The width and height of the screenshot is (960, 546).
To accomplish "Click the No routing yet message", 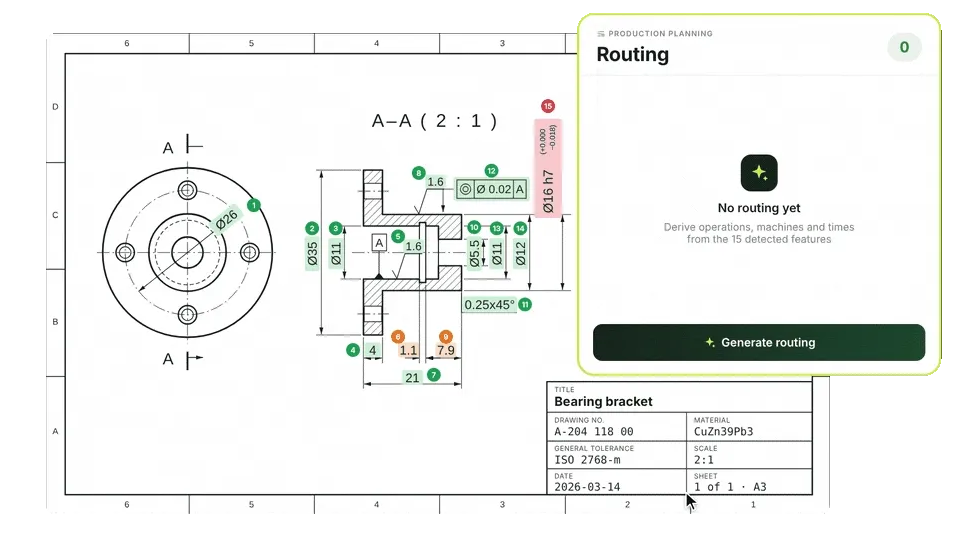I will pos(759,208).
